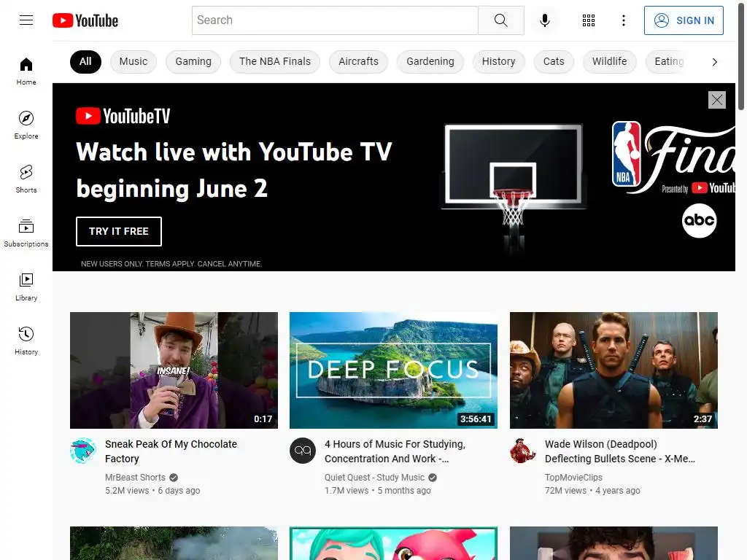Click the TopMovieClips channel avatar
This screenshot has height=560, width=747.
pos(522,451)
